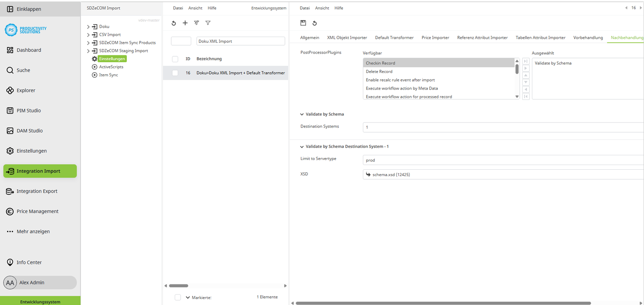Toggle the checkbox for row ID 16
This screenshot has width=644, height=305.
tap(175, 73)
